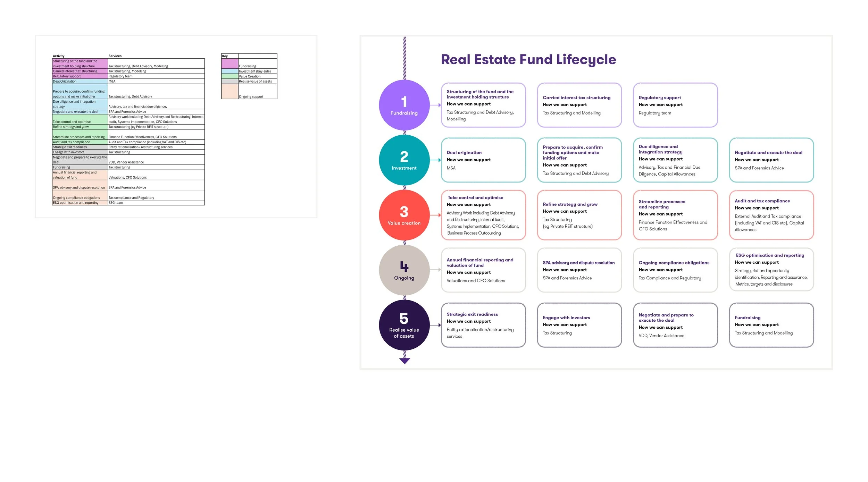Select the Strategic exit readiness card
The width and height of the screenshot is (868, 482).
[483, 325]
